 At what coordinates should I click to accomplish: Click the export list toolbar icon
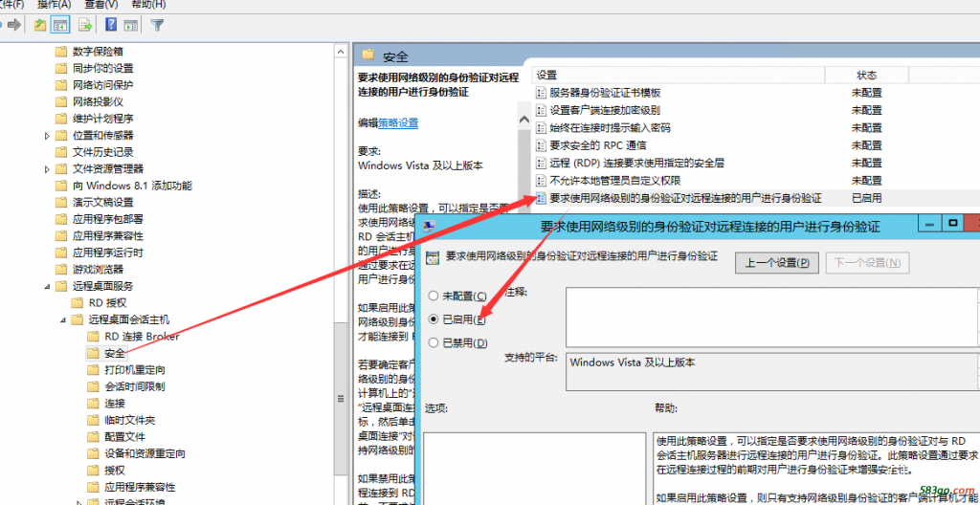85,25
